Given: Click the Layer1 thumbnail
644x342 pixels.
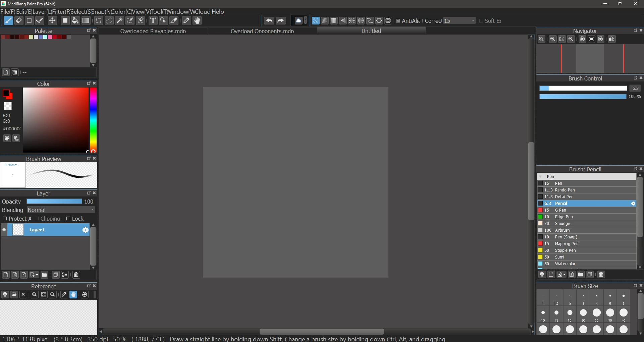Looking at the screenshot, I should [18, 230].
